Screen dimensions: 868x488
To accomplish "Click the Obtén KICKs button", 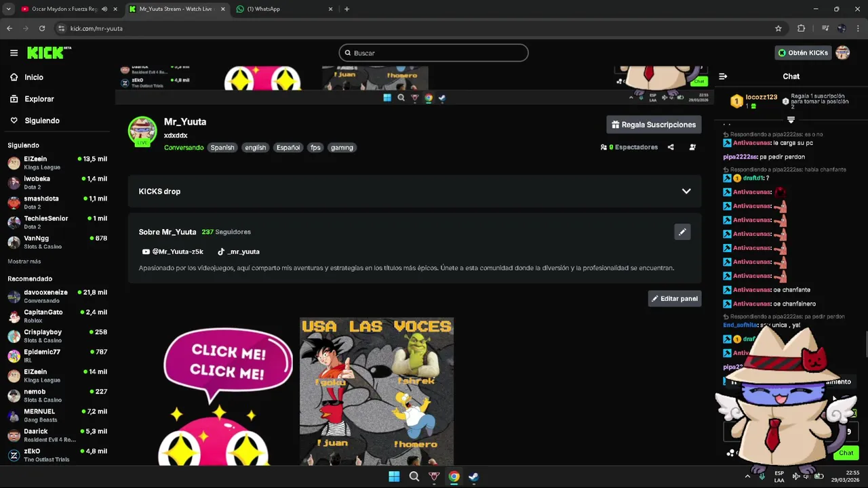I will pyautogui.click(x=803, y=53).
